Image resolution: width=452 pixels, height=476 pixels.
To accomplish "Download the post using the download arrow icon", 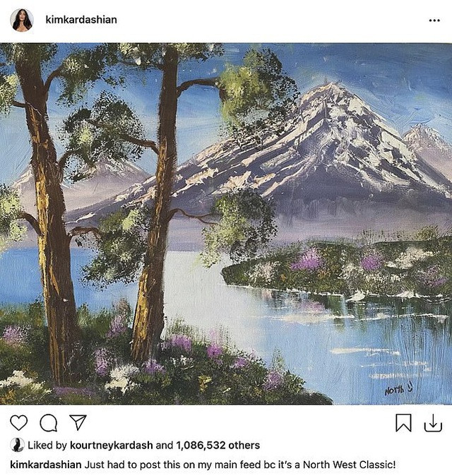I will pyautogui.click(x=432, y=422).
